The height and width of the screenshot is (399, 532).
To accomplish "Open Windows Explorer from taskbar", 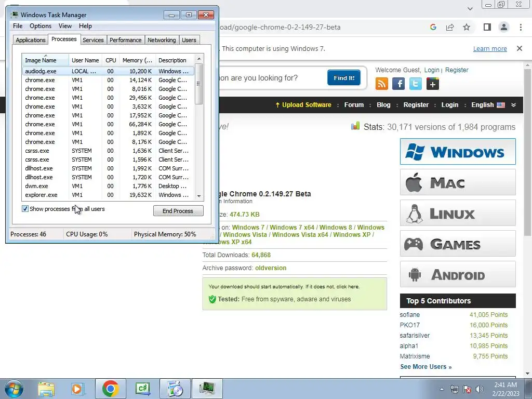I will (46, 389).
